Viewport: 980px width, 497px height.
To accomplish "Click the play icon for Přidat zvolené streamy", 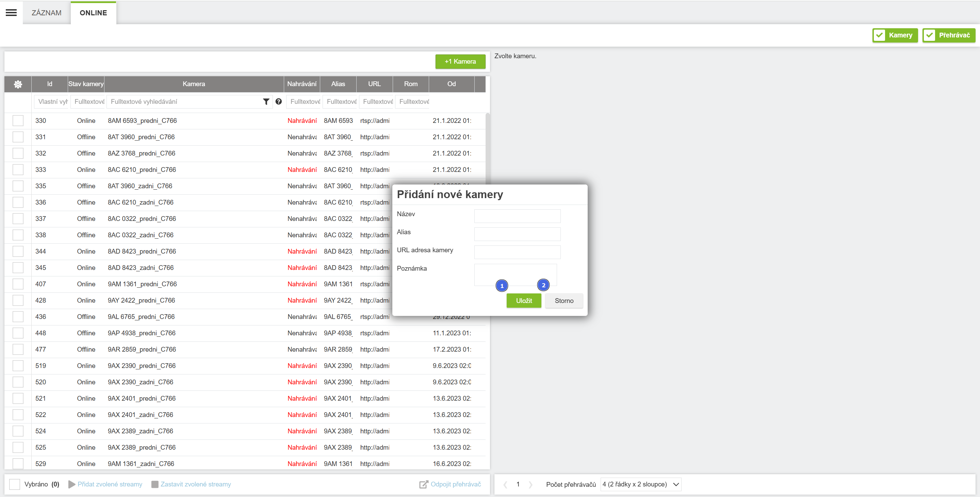I will (x=71, y=484).
